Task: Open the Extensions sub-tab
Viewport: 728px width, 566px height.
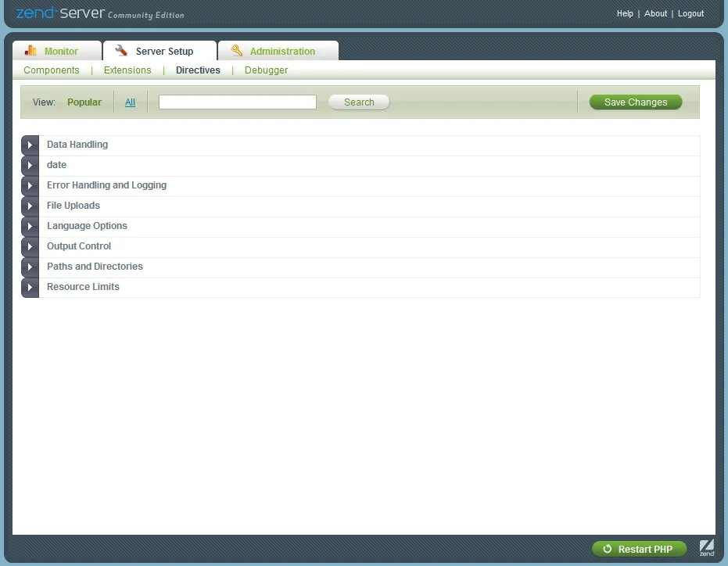Action: pos(127,70)
